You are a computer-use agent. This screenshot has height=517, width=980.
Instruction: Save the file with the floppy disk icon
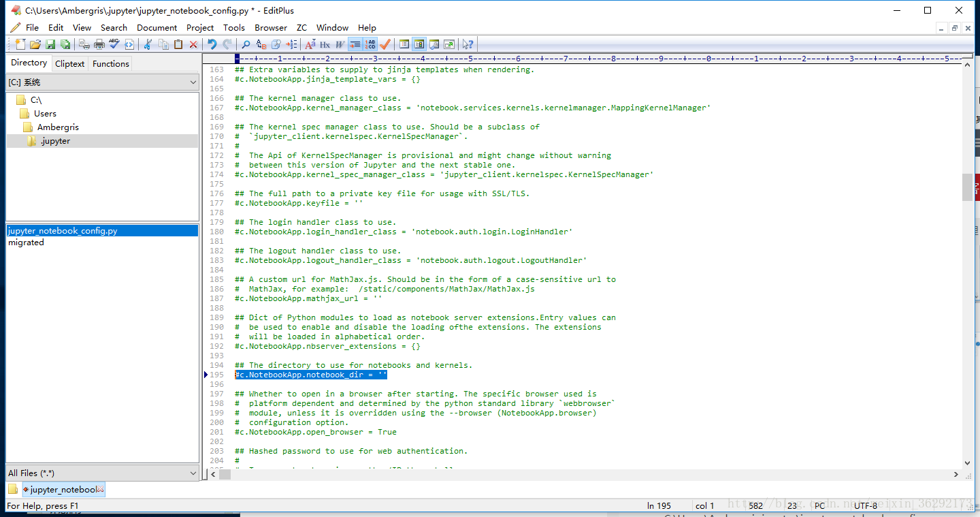pos(50,44)
